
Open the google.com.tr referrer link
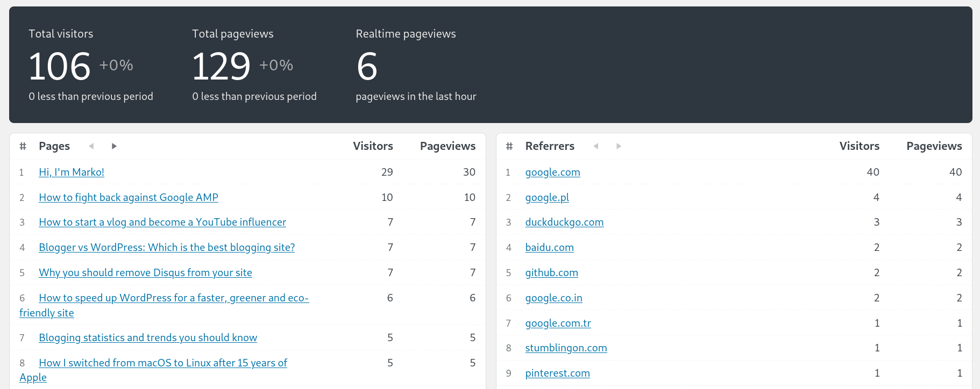coord(558,323)
